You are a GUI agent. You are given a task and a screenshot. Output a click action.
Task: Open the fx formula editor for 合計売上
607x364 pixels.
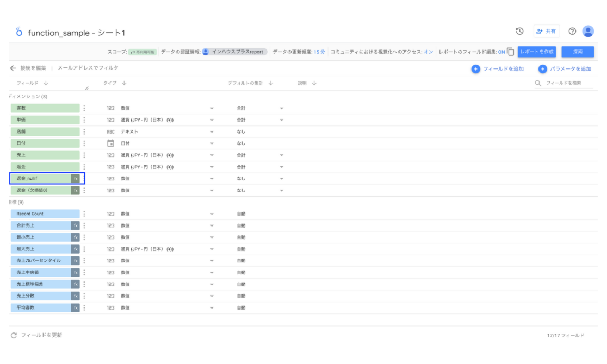[x=75, y=225]
